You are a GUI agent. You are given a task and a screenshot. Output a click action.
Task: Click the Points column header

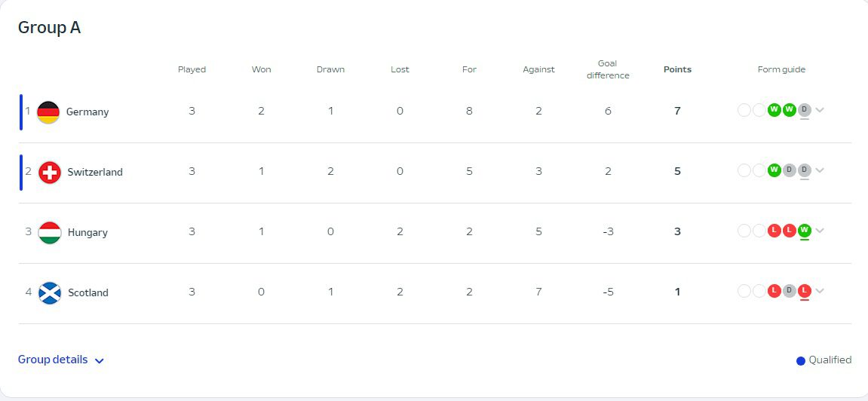coord(677,69)
